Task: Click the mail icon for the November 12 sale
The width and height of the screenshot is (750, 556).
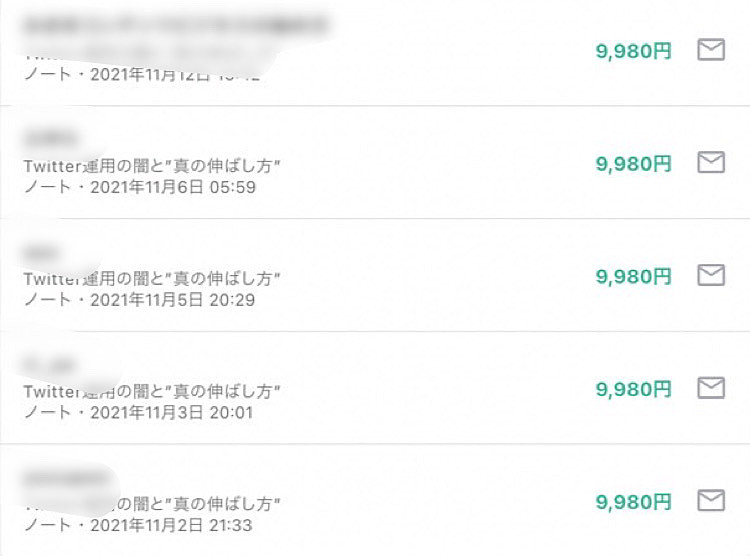Action: pos(711,49)
